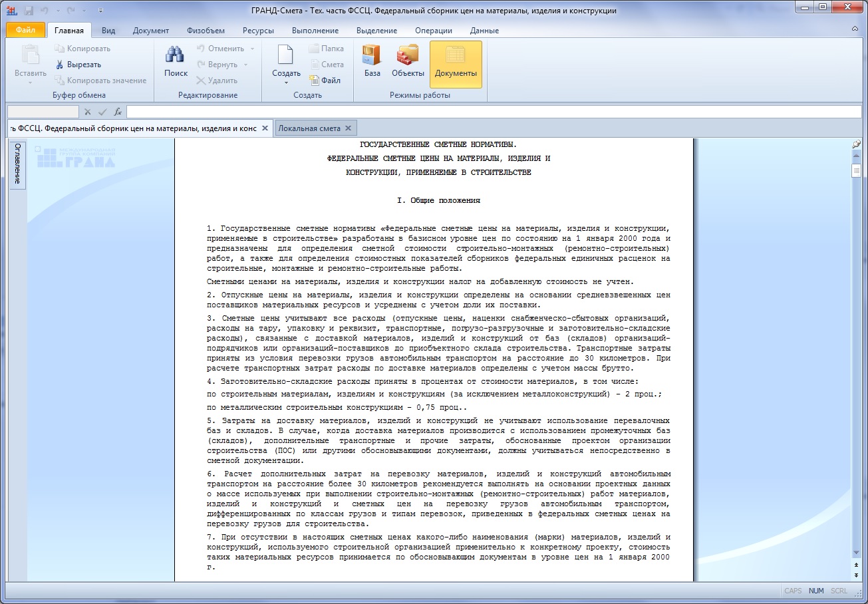Click the formula bar input field
This screenshot has height=604, width=868.
point(492,112)
